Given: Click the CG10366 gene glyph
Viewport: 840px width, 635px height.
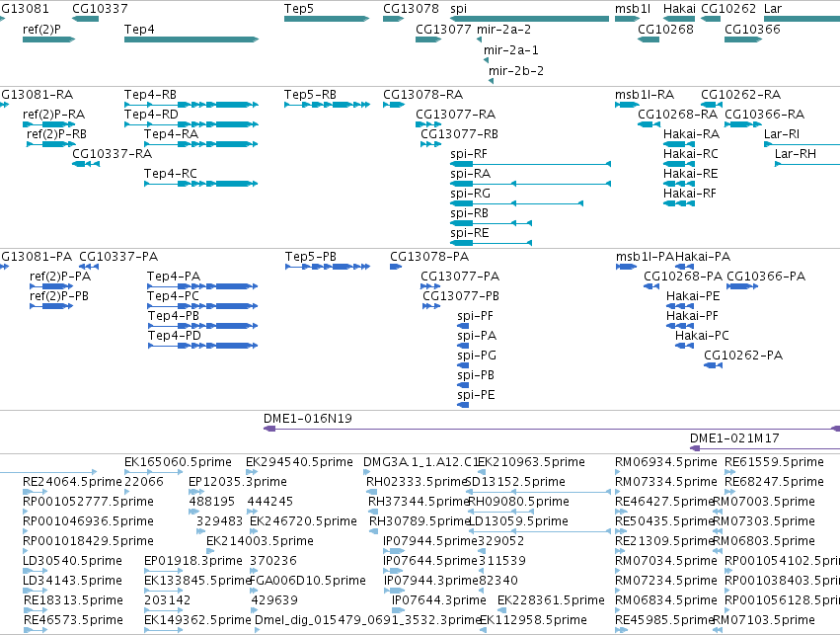Looking at the screenshot, I should tap(743, 40).
